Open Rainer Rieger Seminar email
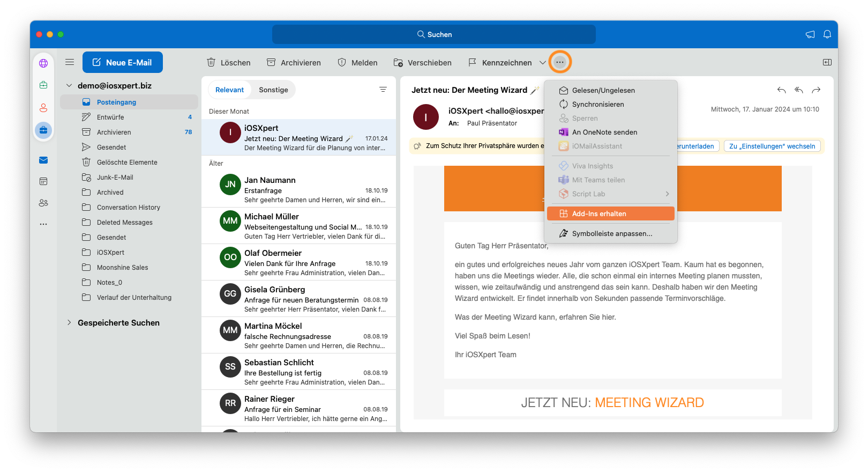The image size is (868, 472). (299, 408)
